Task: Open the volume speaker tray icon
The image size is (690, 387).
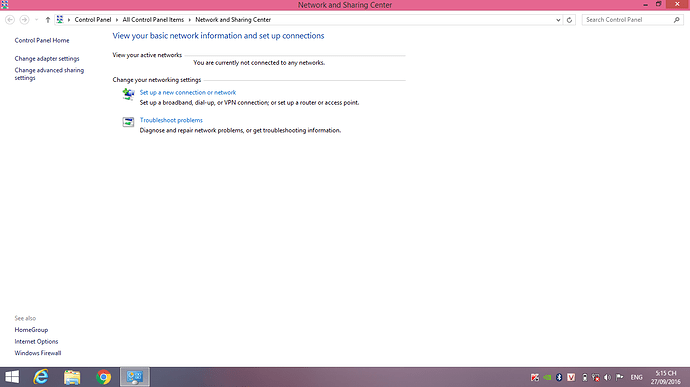Action: (607, 377)
